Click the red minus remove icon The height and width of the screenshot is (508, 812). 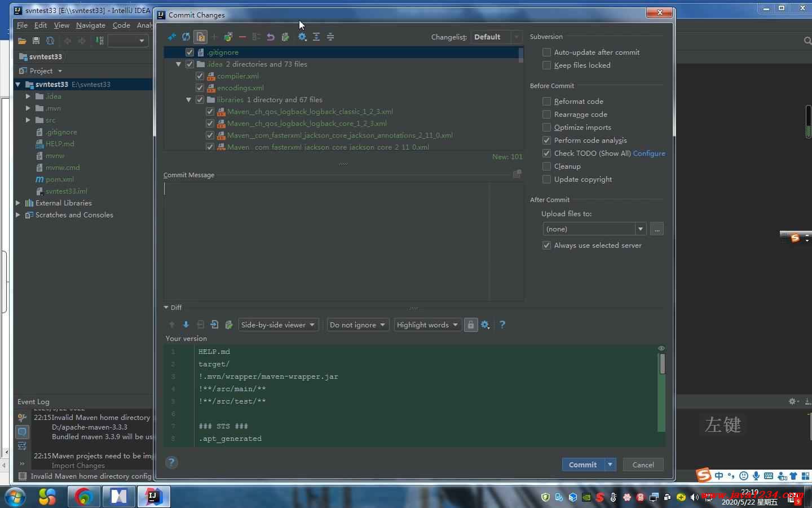pos(242,37)
